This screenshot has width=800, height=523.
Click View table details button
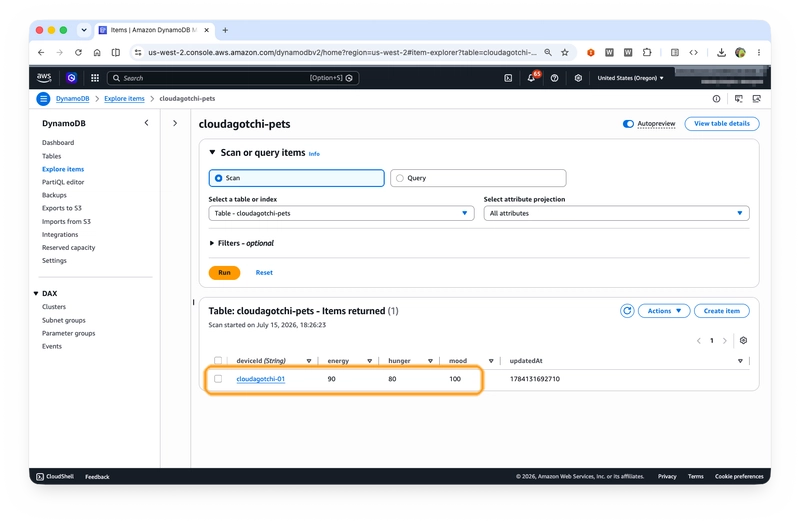[x=721, y=124]
